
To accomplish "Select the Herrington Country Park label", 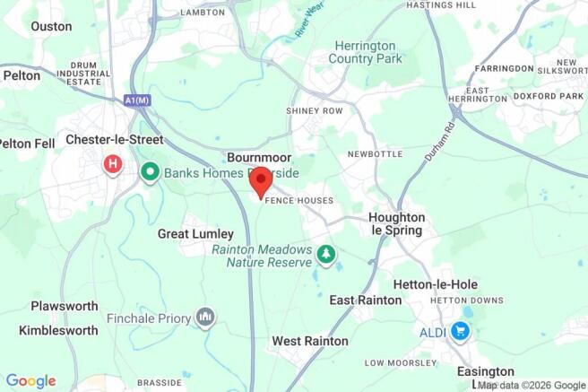I will [365, 52].
